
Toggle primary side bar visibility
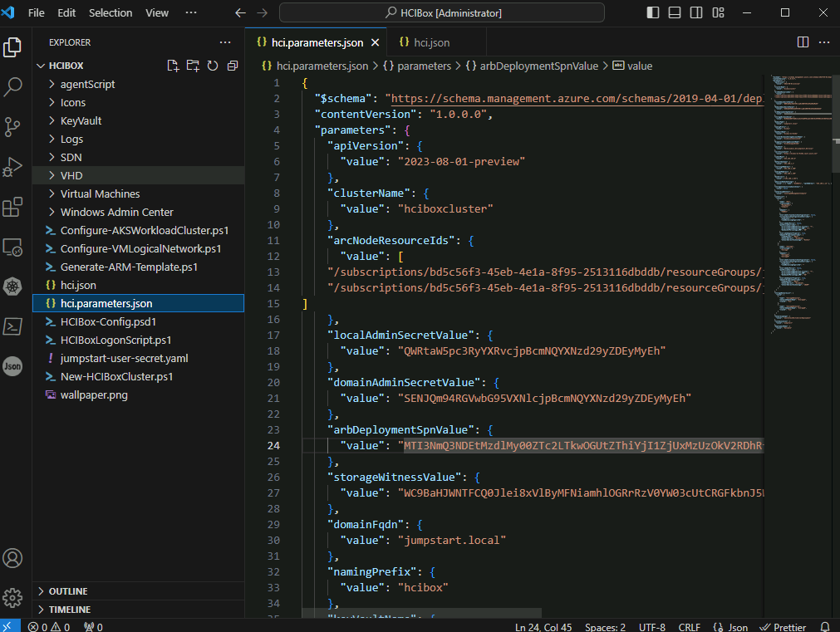click(x=653, y=12)
